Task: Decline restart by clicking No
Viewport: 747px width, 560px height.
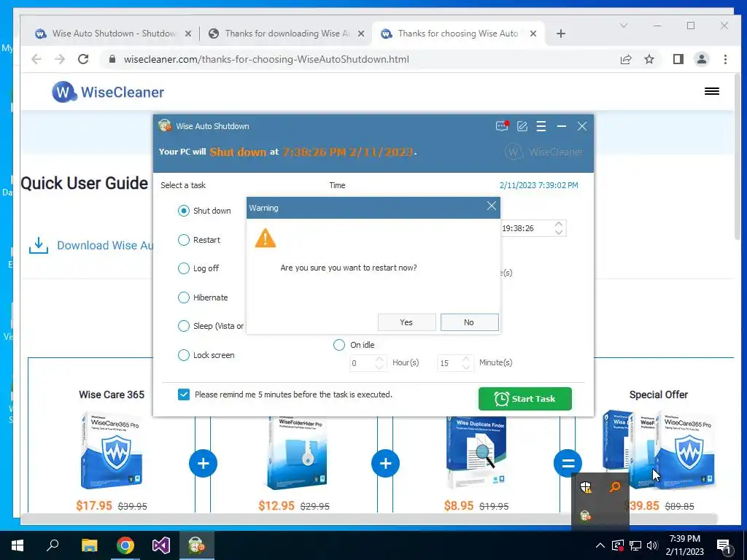Action: click(469, 322)
